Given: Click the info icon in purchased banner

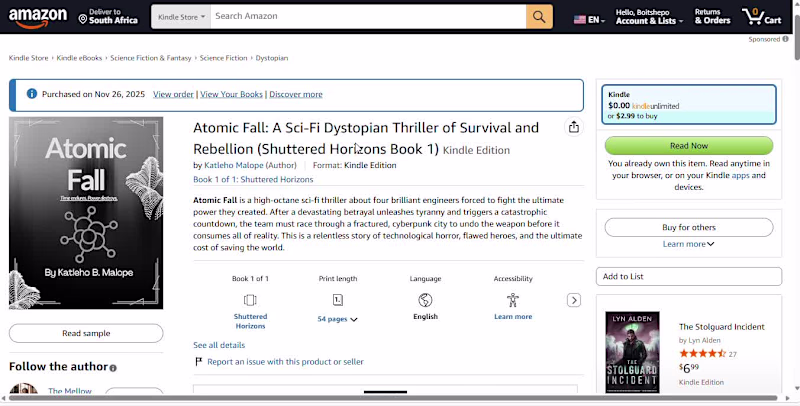Looking at the screenshot, I should (32, 94).
